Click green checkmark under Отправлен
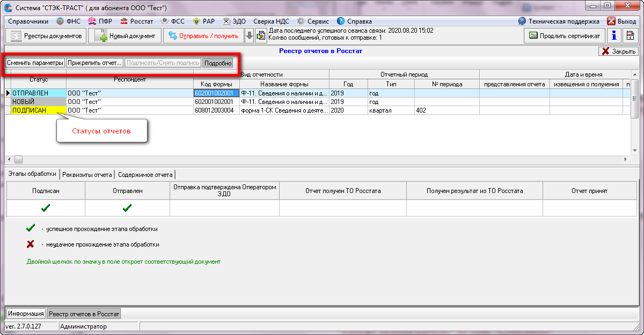Viewport: 644px width, 335px height. pyautogui.click(x=127, y=207)
